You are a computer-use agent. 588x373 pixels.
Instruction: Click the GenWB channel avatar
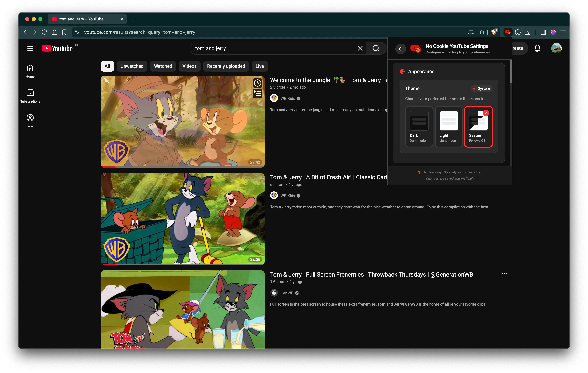[x=274, y=293]
